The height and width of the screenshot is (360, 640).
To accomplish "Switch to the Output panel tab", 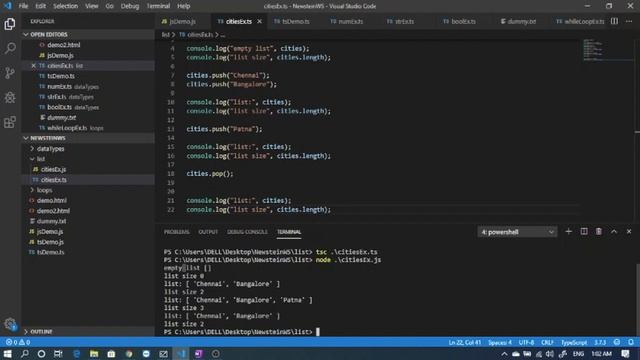I will pos(208,232).
